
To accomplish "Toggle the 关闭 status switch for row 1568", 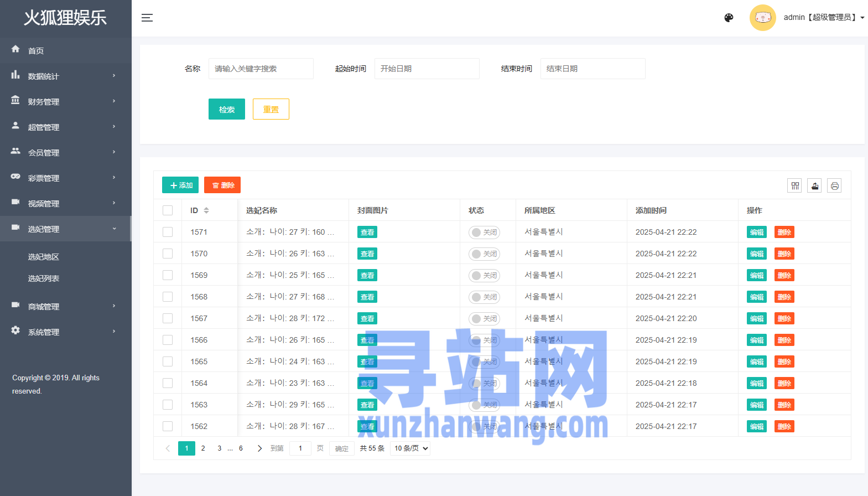I will tap(485, 297).
